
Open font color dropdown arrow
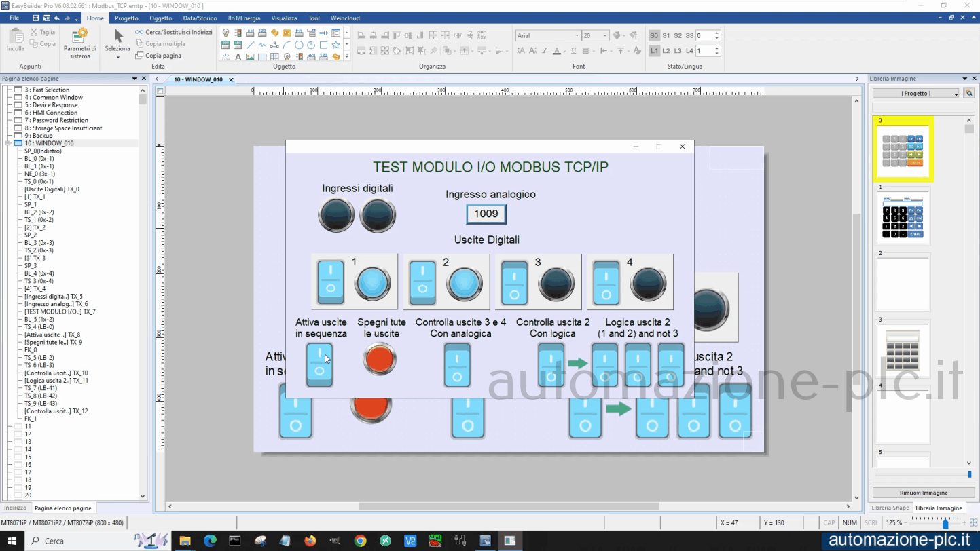[x=564, y=51]
